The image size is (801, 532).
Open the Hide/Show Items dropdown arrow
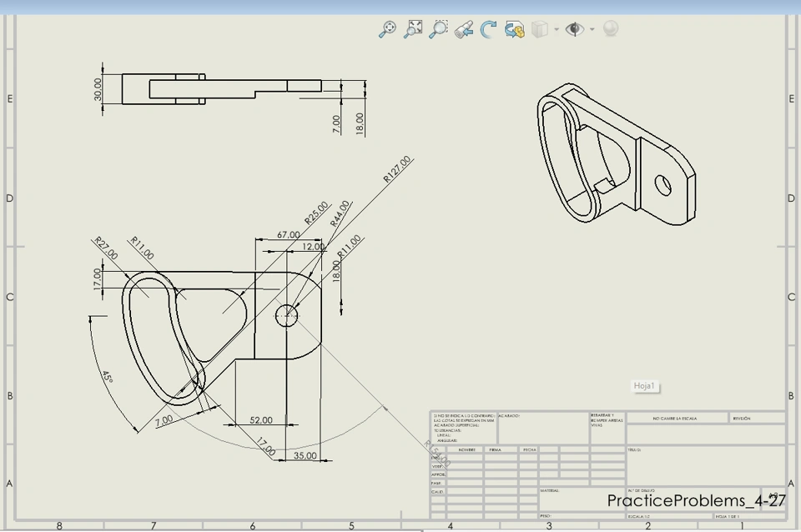592,30
